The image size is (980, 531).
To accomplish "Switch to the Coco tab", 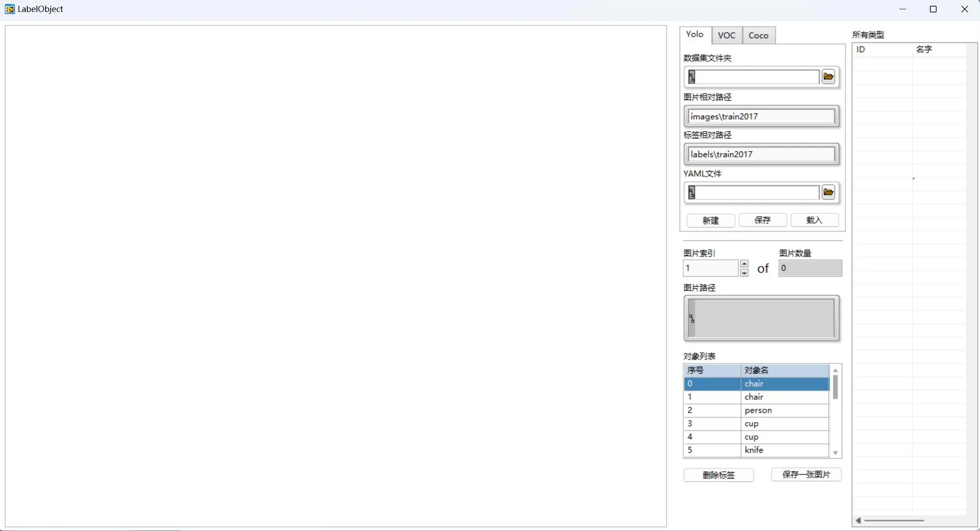I will [x=758, y=35].
